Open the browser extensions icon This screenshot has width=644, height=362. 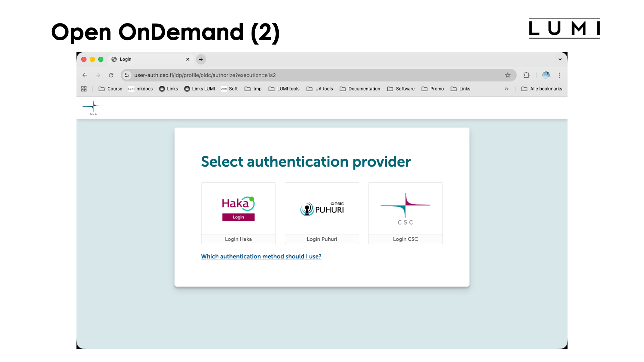click(526, 75)
